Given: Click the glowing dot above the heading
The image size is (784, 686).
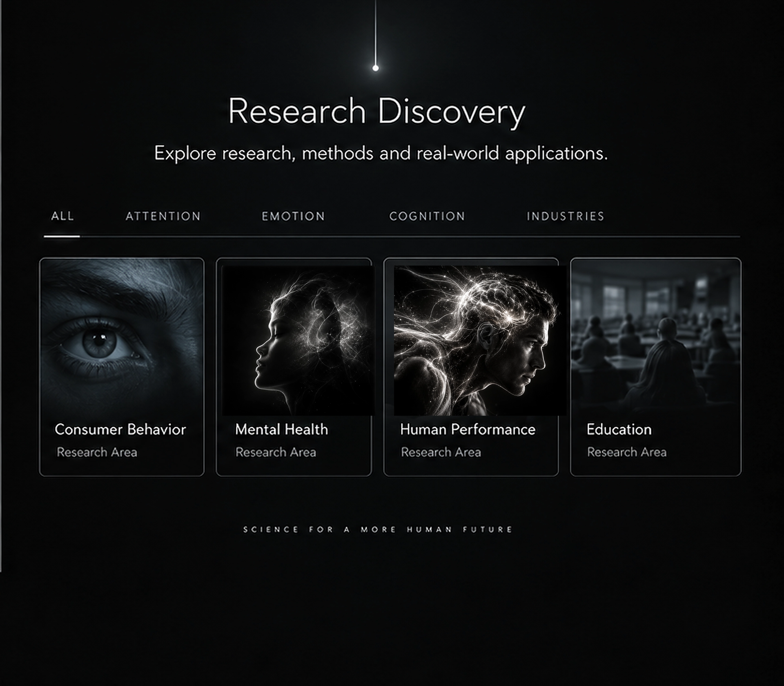Looking at the screenshot, I should 376,68.
